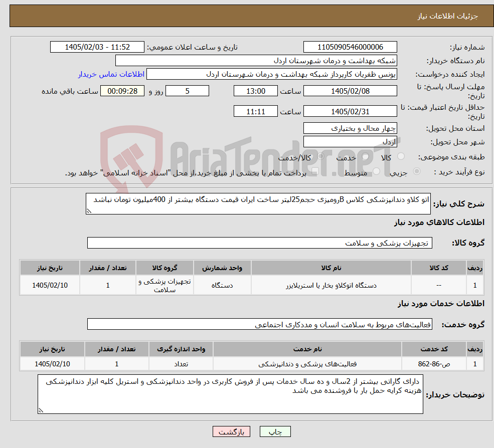Click the remaining time counter 00:09:28

pyautogui.click(x=122, y=91)
